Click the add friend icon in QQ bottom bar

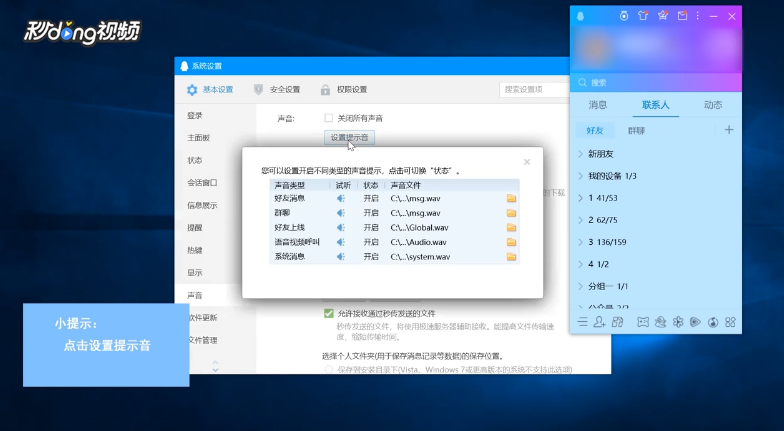[x=600, y=322]
